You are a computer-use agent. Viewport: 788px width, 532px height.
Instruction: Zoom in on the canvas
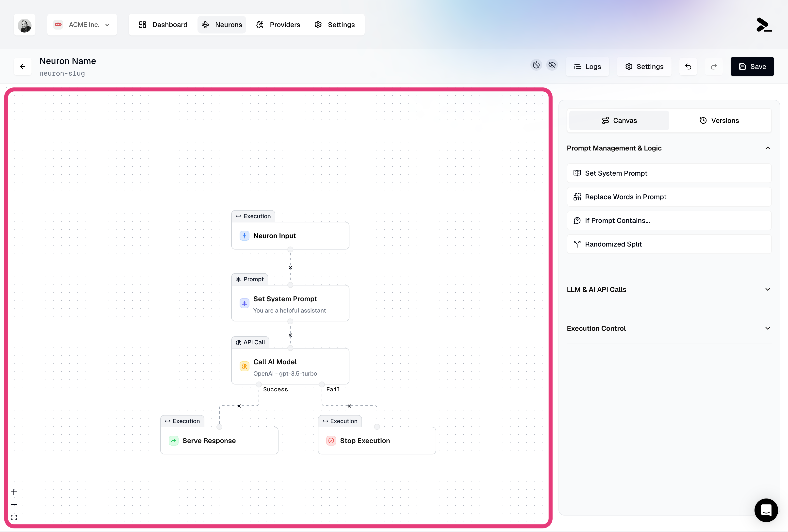coord(14,492)
